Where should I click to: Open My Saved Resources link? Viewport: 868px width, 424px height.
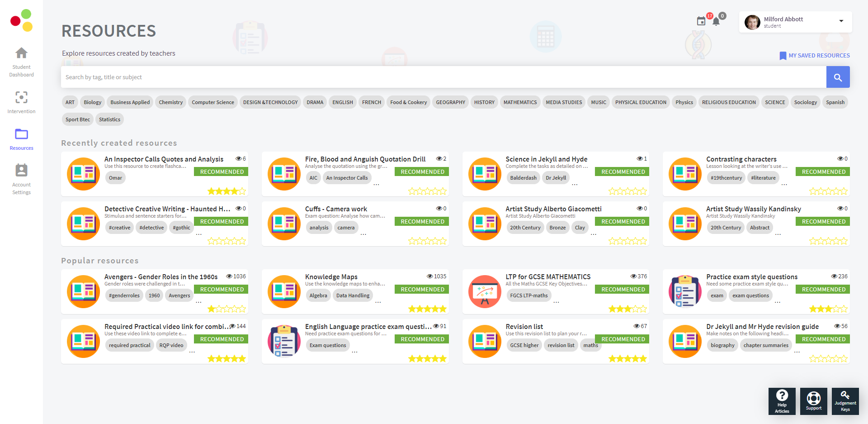tap(815, 56)
